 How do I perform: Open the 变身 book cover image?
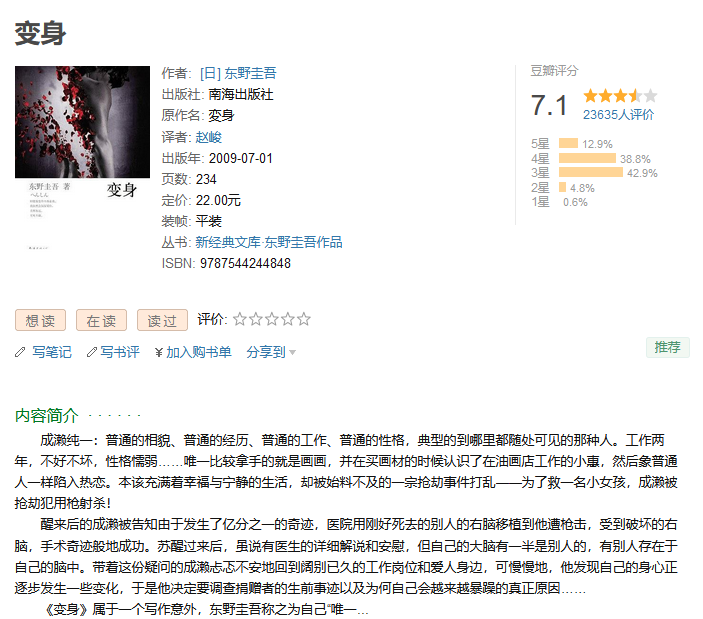(82, 160)
